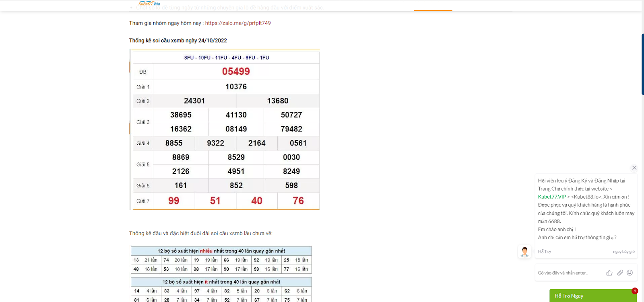Click the thumbs-up icon in the chat box
The height and width of the screenshot is (302, 644).
[609, 273]
